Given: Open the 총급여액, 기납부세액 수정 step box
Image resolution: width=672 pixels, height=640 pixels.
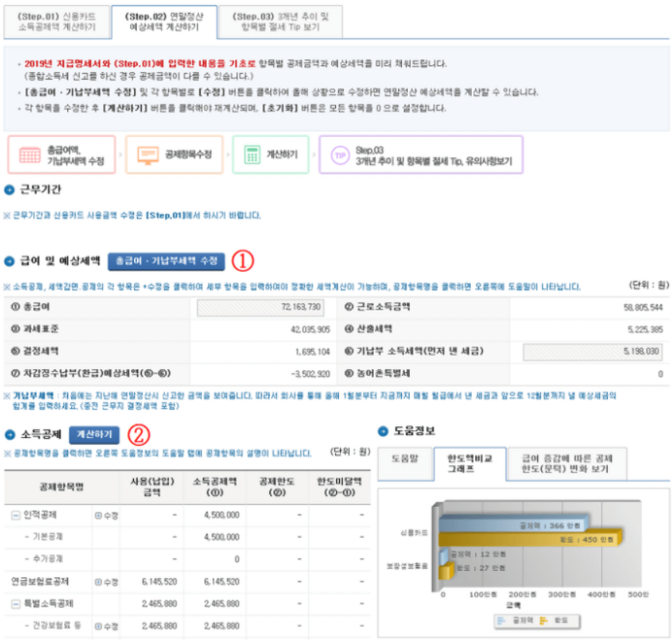Looking at the screenshot, I should point(62,155).
